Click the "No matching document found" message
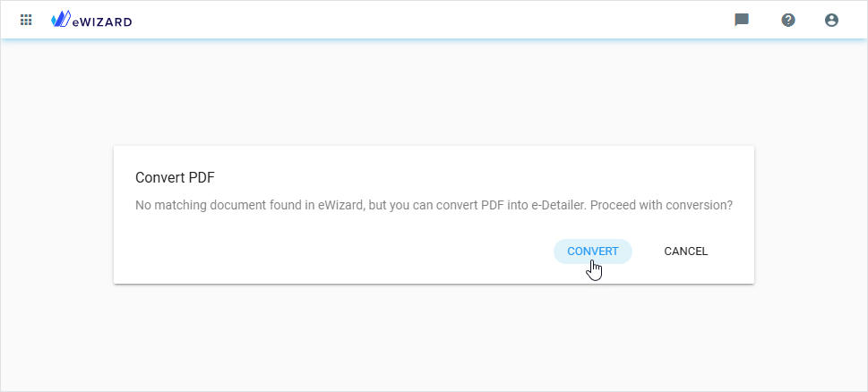The width and height of the screenshot is (868, 392). pos(434,205)
